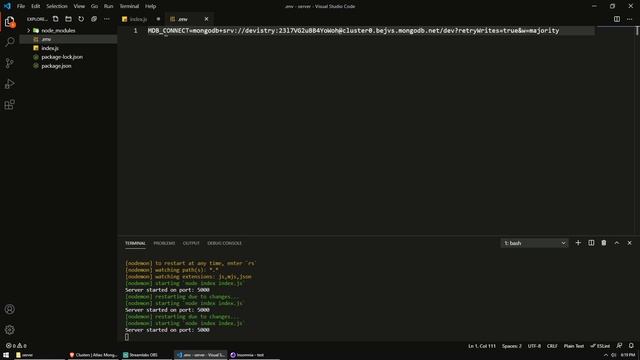Collapse all folders in explorer
640x360 pixels.
94,19
